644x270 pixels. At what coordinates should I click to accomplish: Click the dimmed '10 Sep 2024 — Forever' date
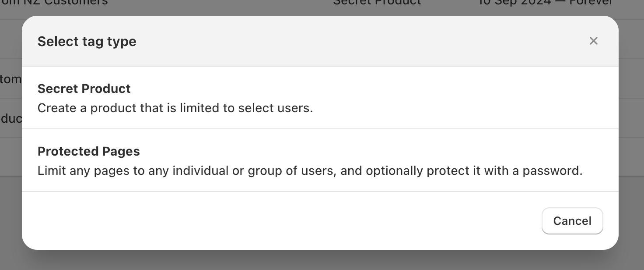[546, 3]
